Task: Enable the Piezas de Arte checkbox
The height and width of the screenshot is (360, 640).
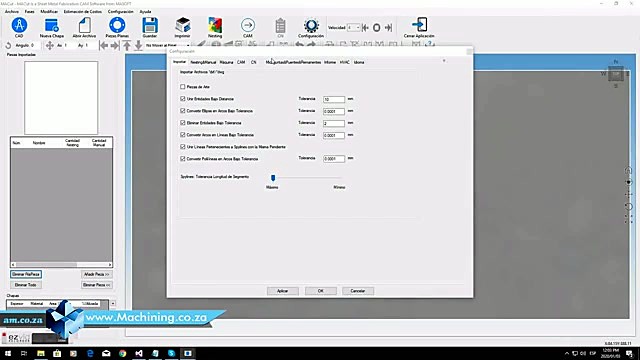Action: click(x=182, y=87)
